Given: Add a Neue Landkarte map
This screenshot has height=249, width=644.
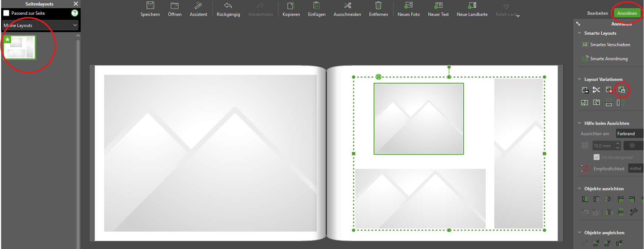Looking at the screenshot, I should [472, 6].
